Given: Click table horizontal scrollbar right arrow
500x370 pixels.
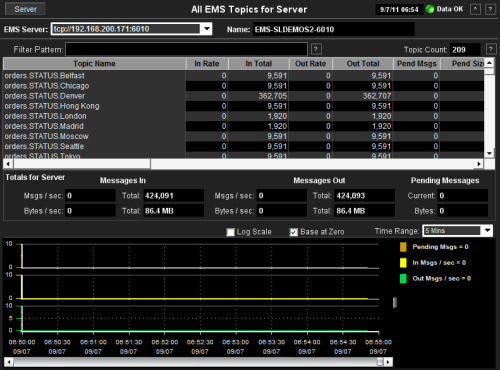Looking at the screenshot, I should [x=479, y=164].
